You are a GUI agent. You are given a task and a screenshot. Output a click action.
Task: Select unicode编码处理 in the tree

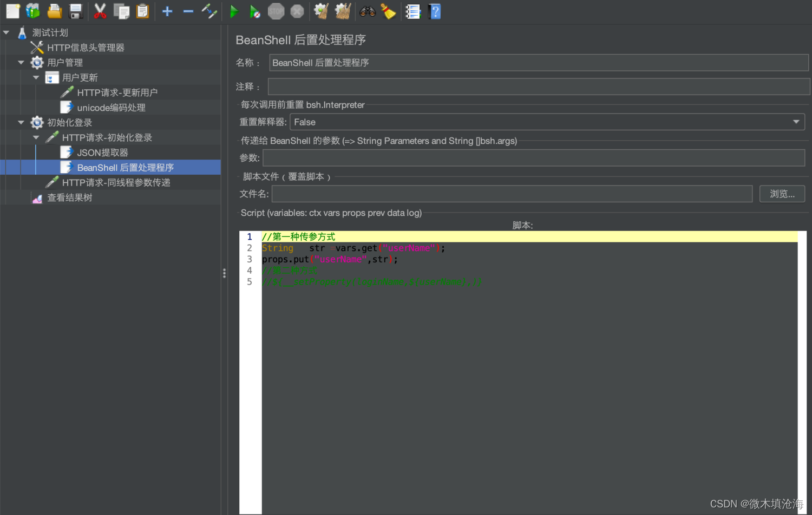(111, 108)
